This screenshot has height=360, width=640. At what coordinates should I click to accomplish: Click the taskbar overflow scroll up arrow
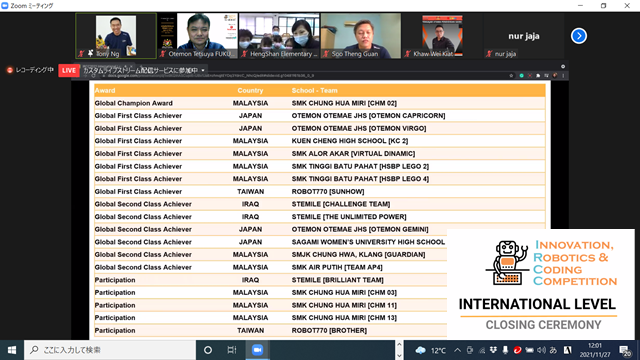pyautogui.click(x=399, y=344)
